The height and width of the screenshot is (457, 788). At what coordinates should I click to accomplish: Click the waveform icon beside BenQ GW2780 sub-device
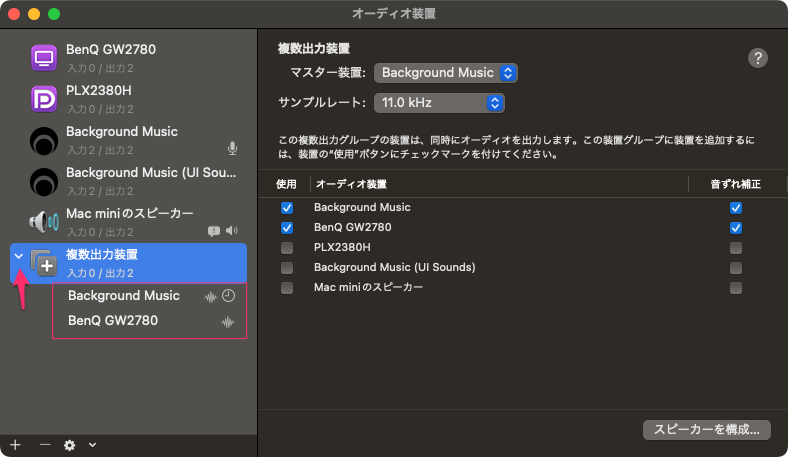click(x=228, y=322)
